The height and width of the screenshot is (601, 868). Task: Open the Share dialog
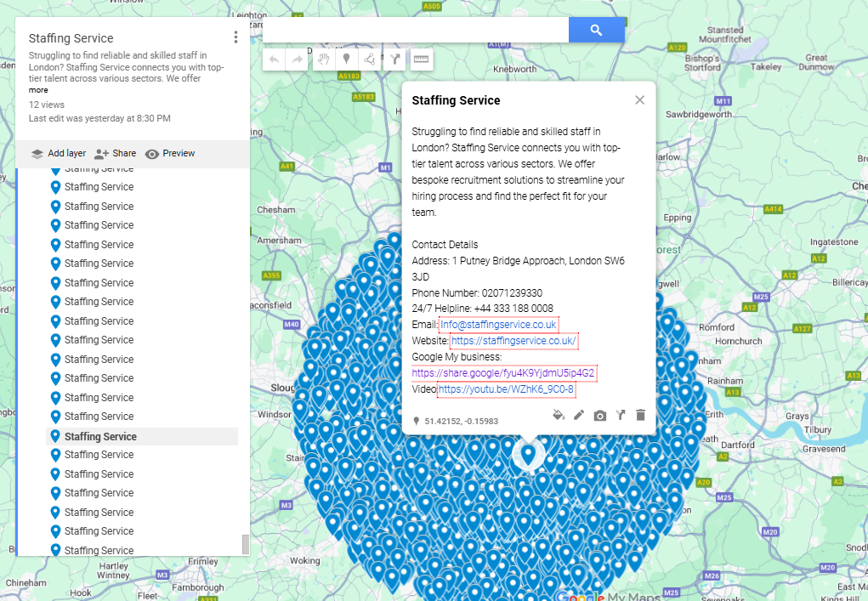pos(116,153)
